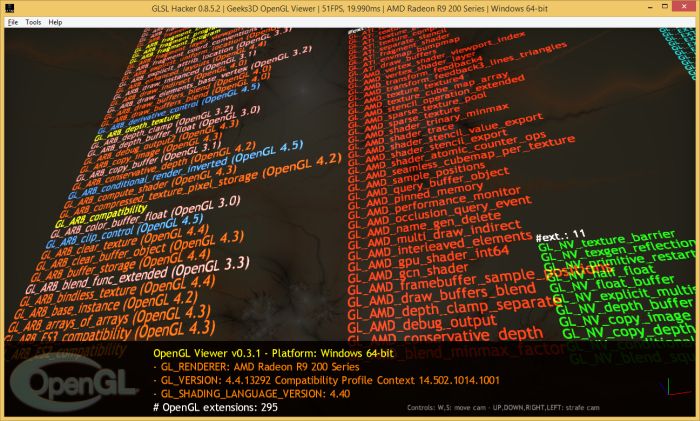Click GL_AMD_depth_clamp_separate entry
700x421 pixels.
pos(454,308)
